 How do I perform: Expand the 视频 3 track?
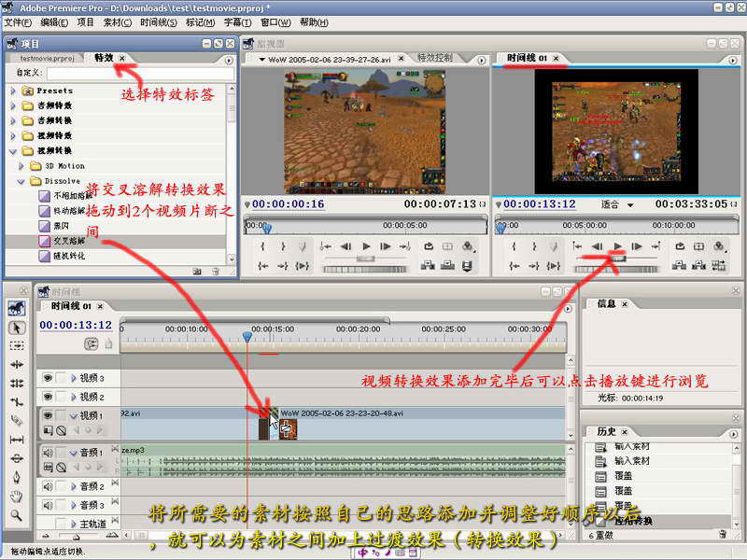(x=74, y=378)
